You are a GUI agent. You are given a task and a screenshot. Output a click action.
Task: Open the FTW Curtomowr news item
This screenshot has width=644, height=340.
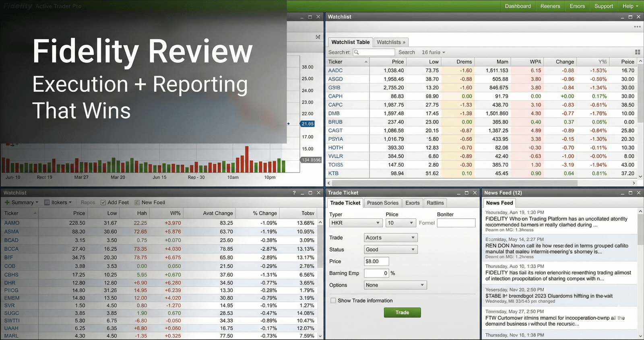559,318
